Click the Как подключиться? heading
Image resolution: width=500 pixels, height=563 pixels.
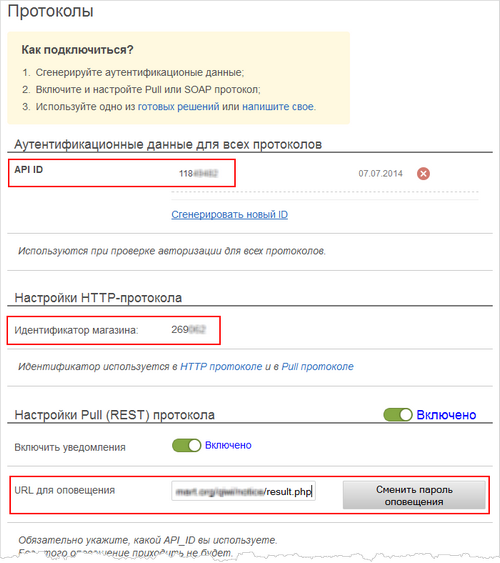pyautogui.click(x=77, y=50)
